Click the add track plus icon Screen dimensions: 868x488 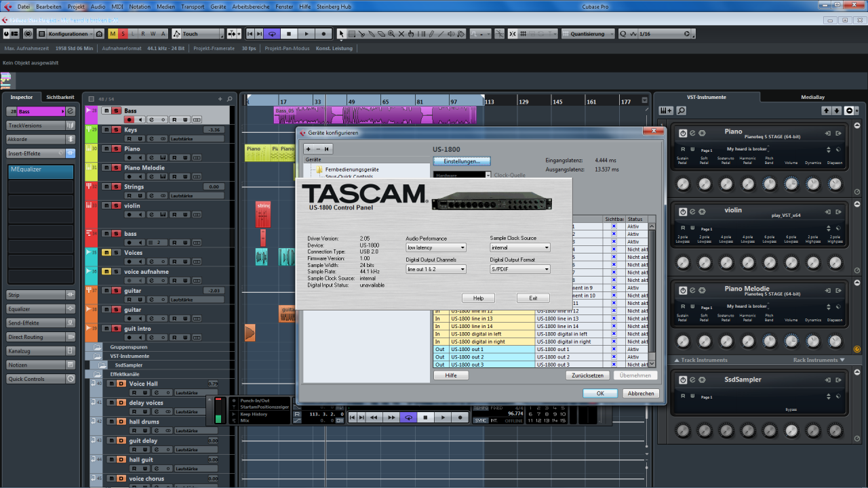point(220,99)
